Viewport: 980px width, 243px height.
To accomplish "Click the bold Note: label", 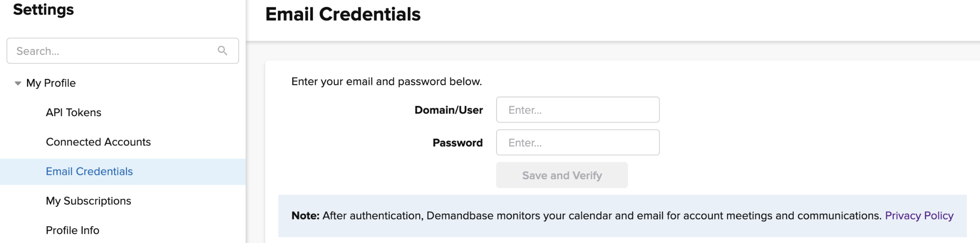I will click(305, 216).
